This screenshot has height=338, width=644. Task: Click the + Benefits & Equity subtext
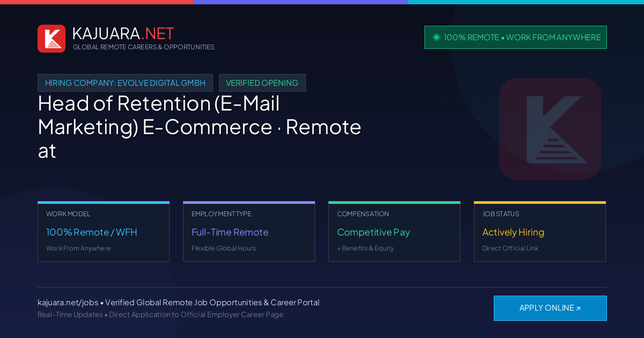[x=365, y=248]
